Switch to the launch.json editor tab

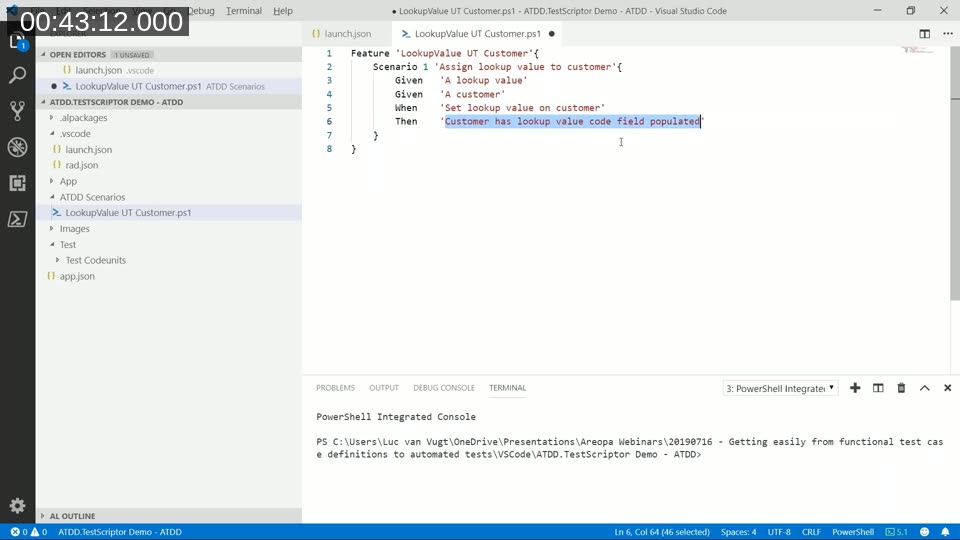point(347,34)
